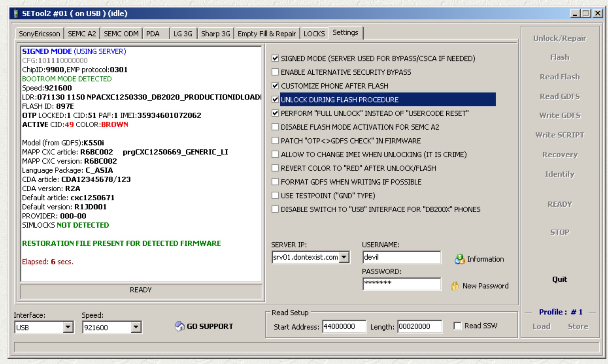
Task: Open the LOCKS tab
Action: 314,34
